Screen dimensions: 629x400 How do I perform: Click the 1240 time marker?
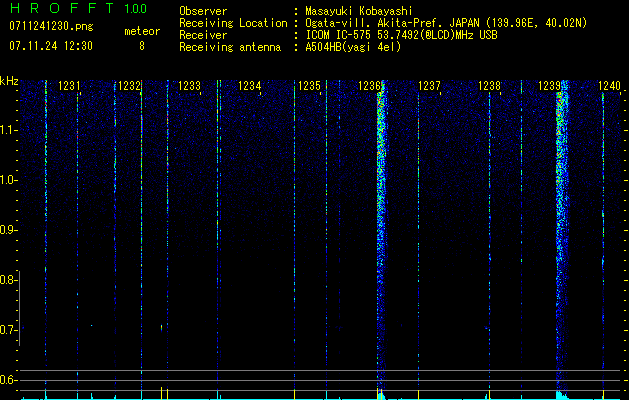coord(609,86)
